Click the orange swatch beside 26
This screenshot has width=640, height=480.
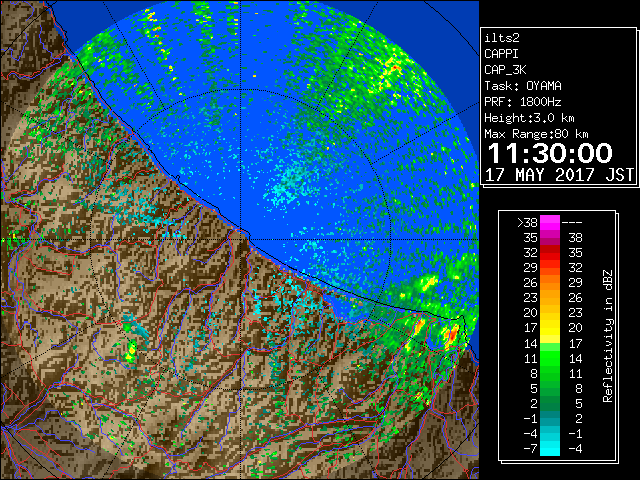point(550,282)
